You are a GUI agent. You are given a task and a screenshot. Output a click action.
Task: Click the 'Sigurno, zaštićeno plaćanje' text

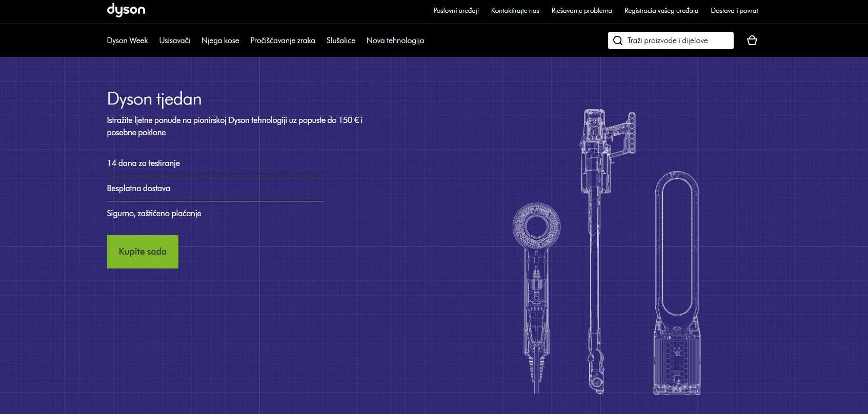[x=154, y=213]
